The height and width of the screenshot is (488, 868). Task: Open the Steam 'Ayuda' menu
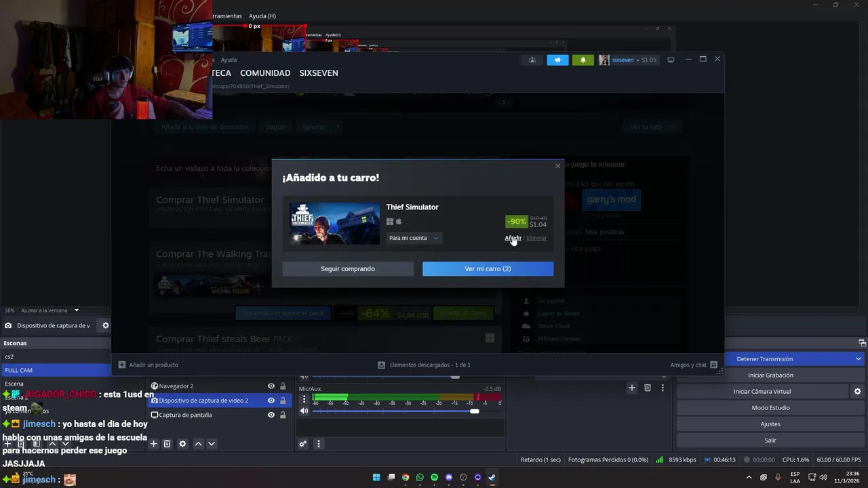point(229,60)
